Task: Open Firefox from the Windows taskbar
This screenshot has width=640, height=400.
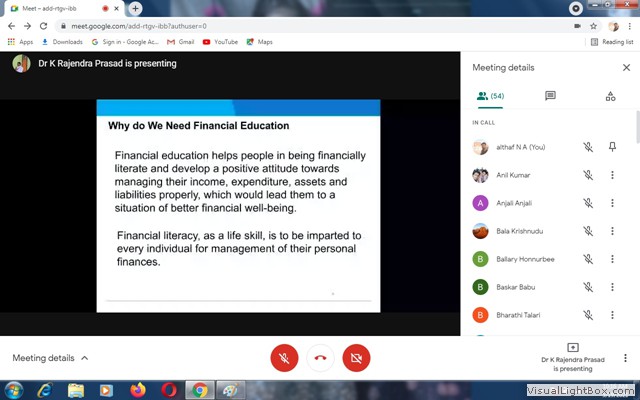Action: coord(137,389)
